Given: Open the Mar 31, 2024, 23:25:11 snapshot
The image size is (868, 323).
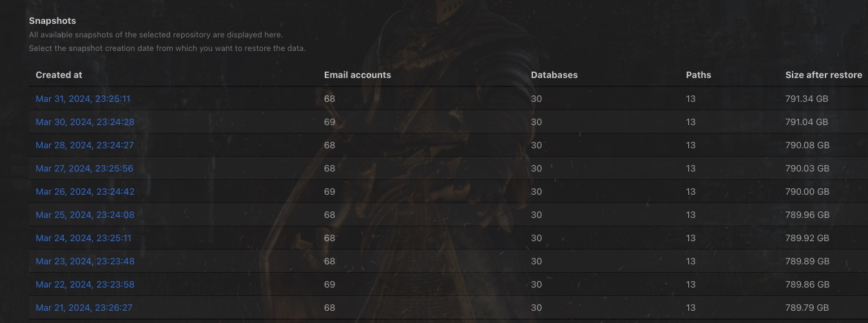Looking at the screenshot, I should coord(83,99).
